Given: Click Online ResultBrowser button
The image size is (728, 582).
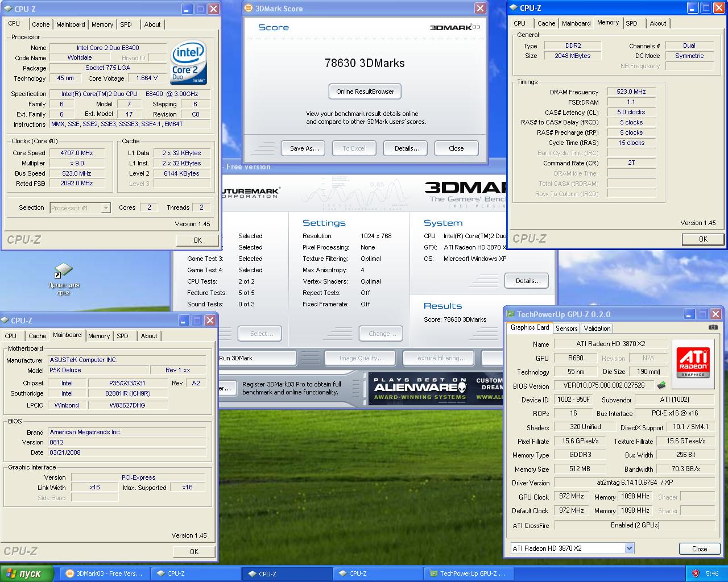Looking at the screenshot, I should (x=365, y=92).
